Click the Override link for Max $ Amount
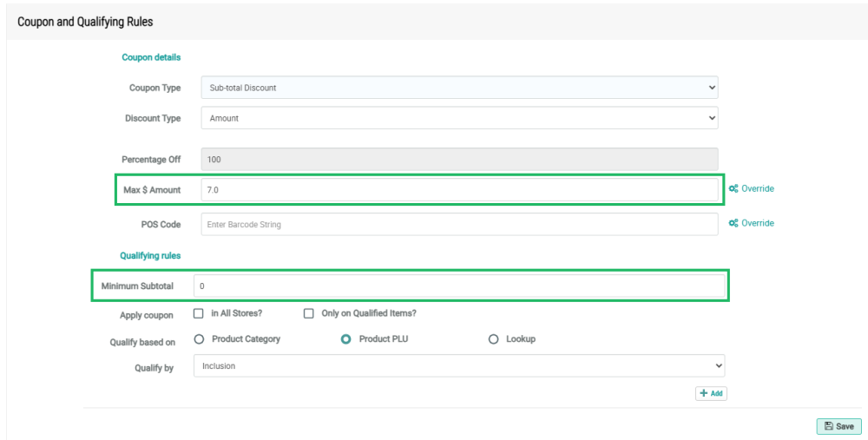The width and height of the screenshot is (868, 440). 757,188
